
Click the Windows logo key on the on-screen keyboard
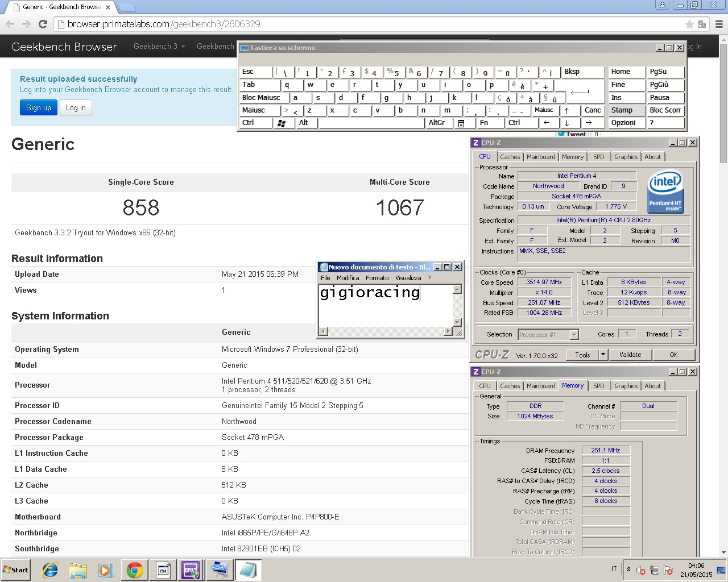pos(282,123)
